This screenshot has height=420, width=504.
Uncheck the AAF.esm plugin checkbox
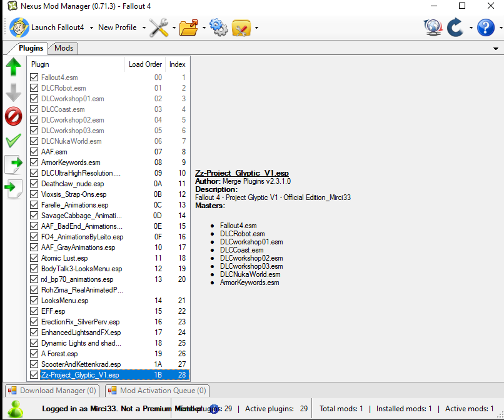click(x=34, y=152)
